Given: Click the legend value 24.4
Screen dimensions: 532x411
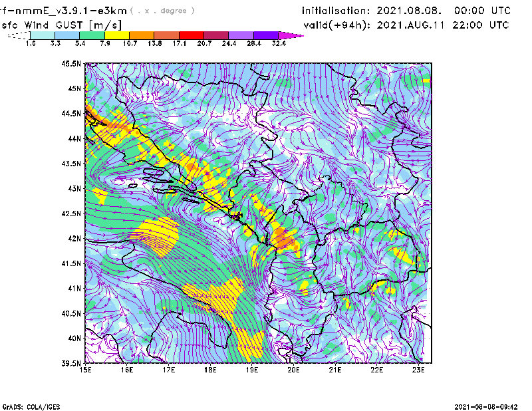Looking at the screenshot, I should 229,43.
